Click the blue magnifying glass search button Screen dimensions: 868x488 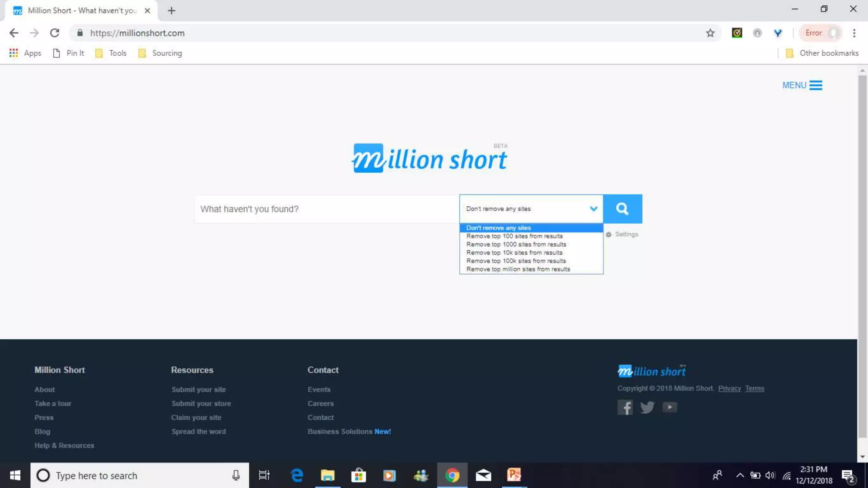pyautogui.click(x=622, y=208)
